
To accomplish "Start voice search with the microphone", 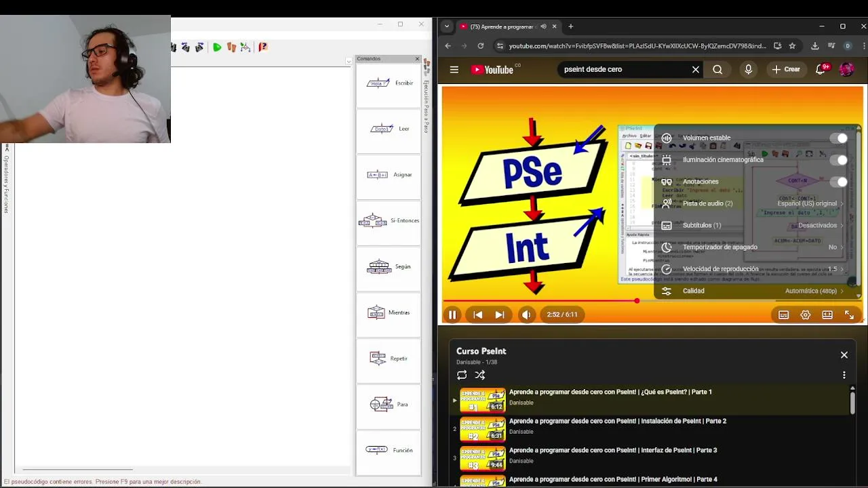I will click(x=748, y=69).
